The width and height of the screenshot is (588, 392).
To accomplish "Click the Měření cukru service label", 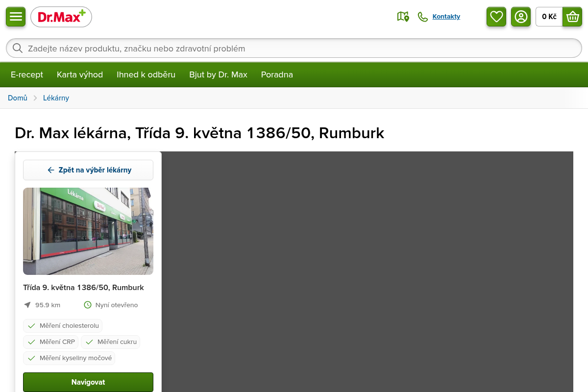I will (117, 342).
